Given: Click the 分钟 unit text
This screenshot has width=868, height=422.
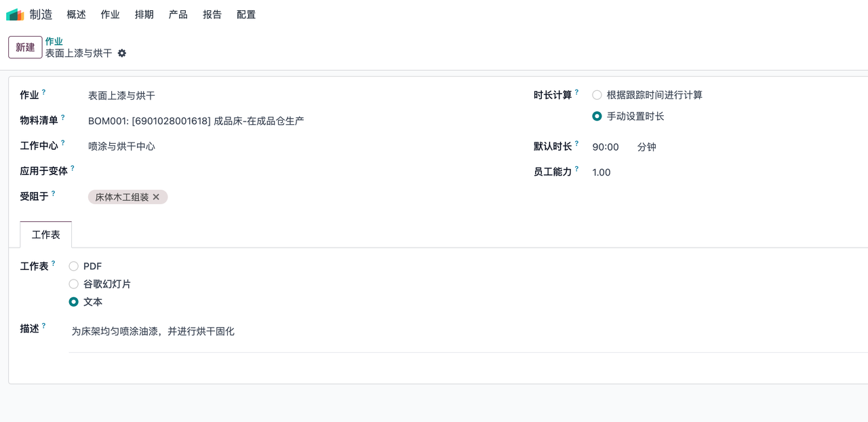Looking at the screenshot, I should coord(647,147).
